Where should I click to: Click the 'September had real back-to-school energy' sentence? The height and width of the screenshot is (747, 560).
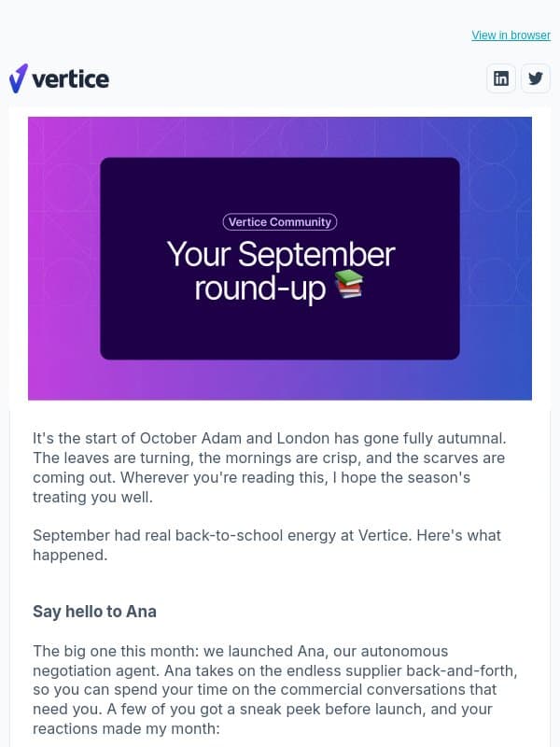click(267, 545)
